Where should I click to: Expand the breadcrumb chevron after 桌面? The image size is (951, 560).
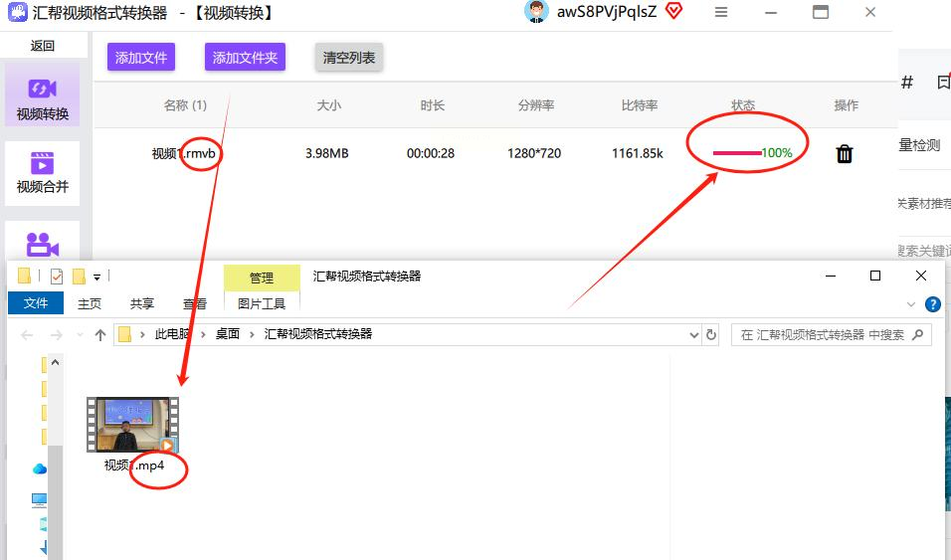[x=252, y=335]
